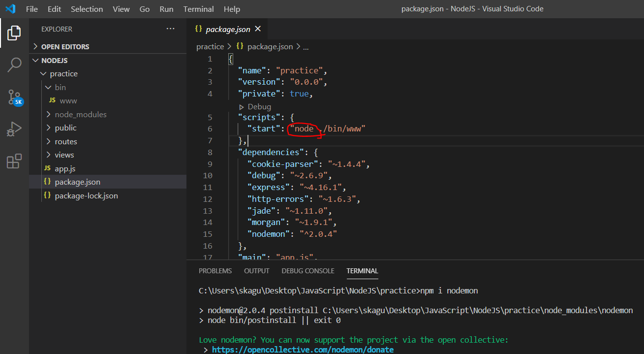Click the "express" dependency line
Image resolution: width=644 pixels, height=354 pixels.
coord(297,187)
